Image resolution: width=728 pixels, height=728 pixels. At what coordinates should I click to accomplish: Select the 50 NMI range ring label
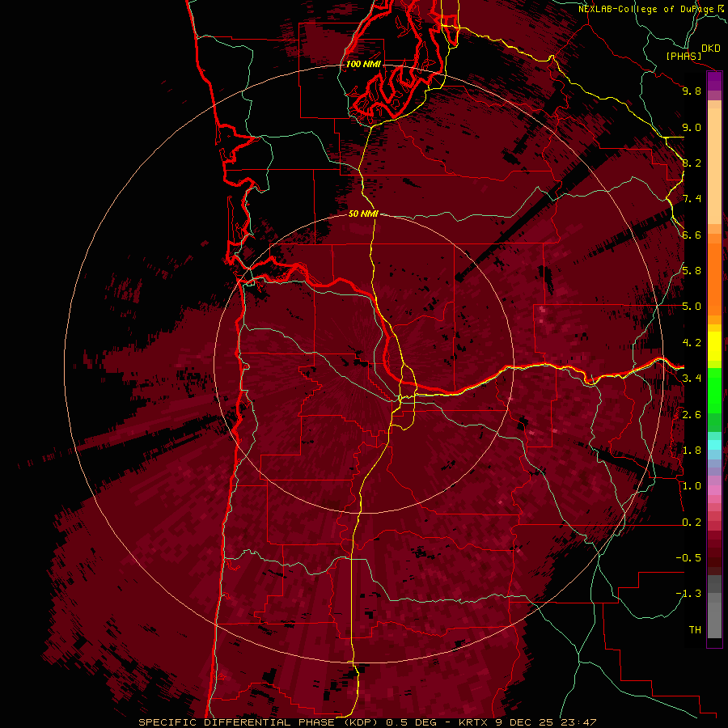tap(363, 214)
